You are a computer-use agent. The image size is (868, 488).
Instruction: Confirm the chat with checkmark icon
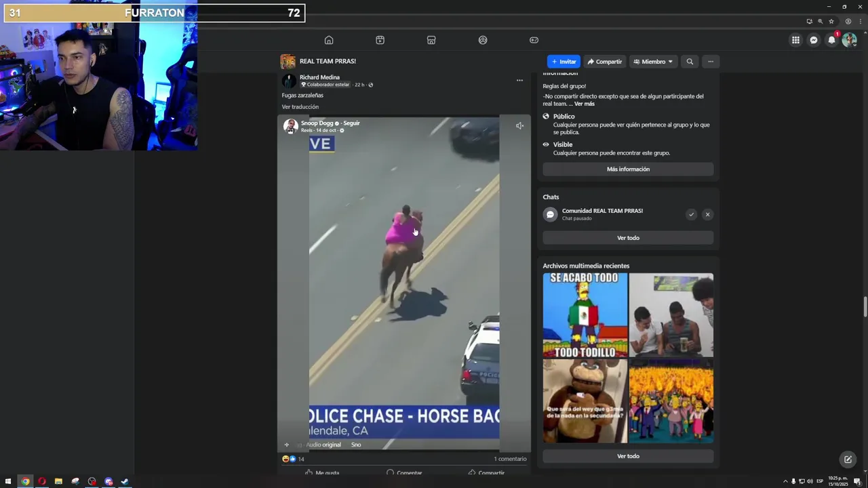tap(691, 214)
